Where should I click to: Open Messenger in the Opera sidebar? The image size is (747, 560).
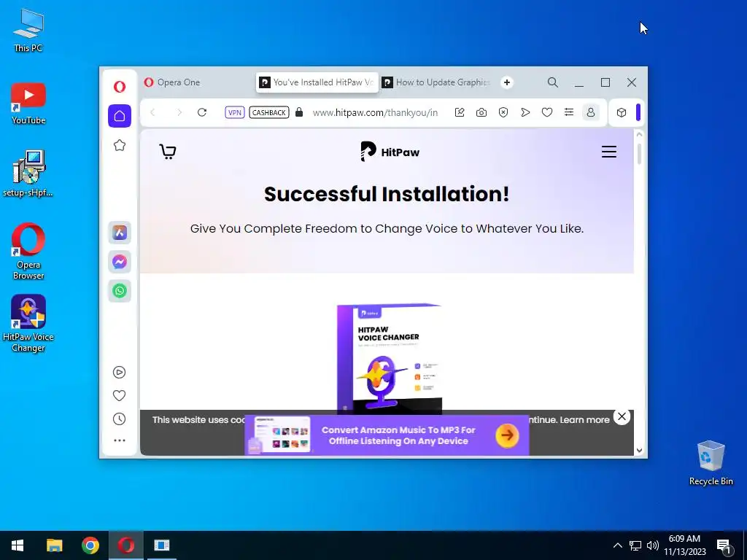[x=120, y=262]
